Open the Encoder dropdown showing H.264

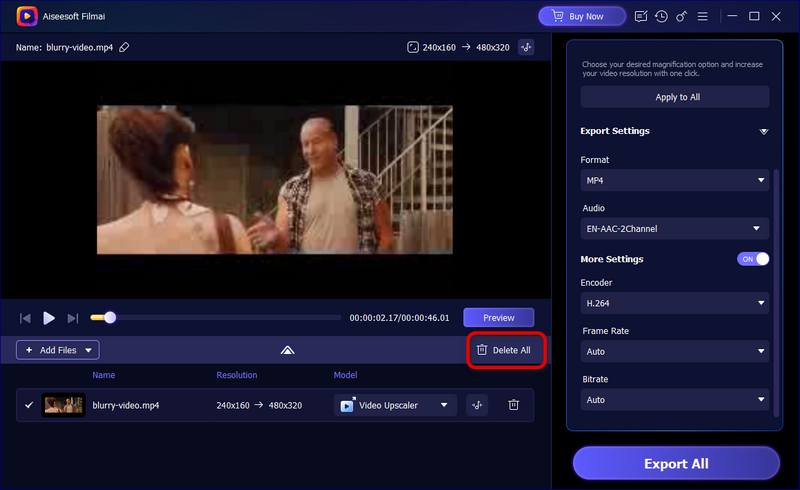[x=674, y=302]
